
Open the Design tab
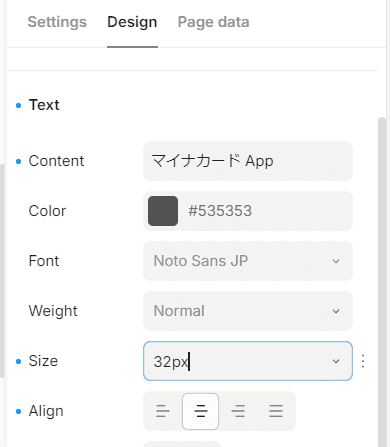132,22
